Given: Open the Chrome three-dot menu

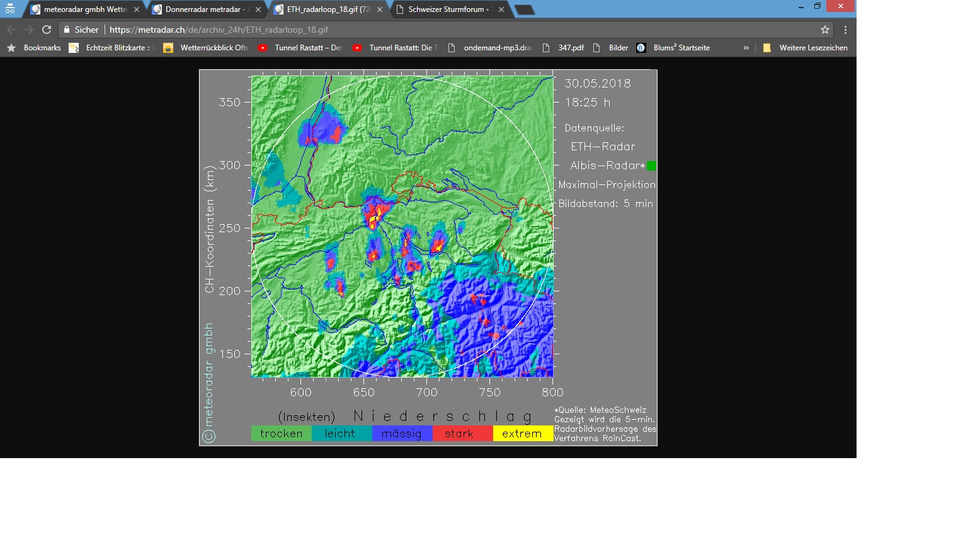Looking at the screenshot, I should tap(845, 30).
